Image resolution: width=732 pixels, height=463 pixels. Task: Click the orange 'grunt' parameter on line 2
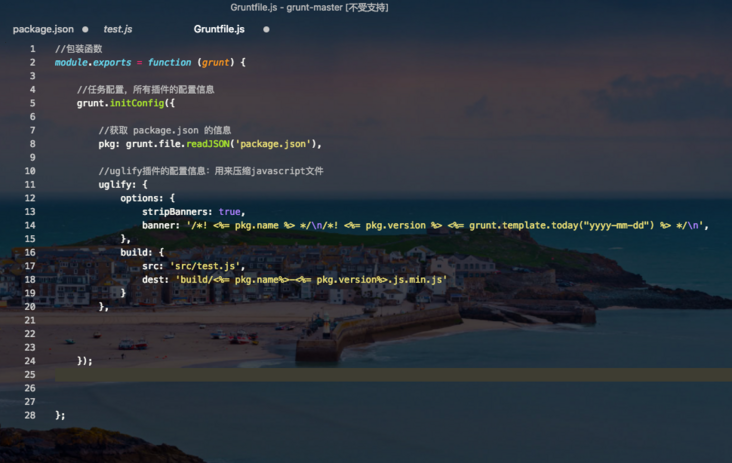(215, 63)
